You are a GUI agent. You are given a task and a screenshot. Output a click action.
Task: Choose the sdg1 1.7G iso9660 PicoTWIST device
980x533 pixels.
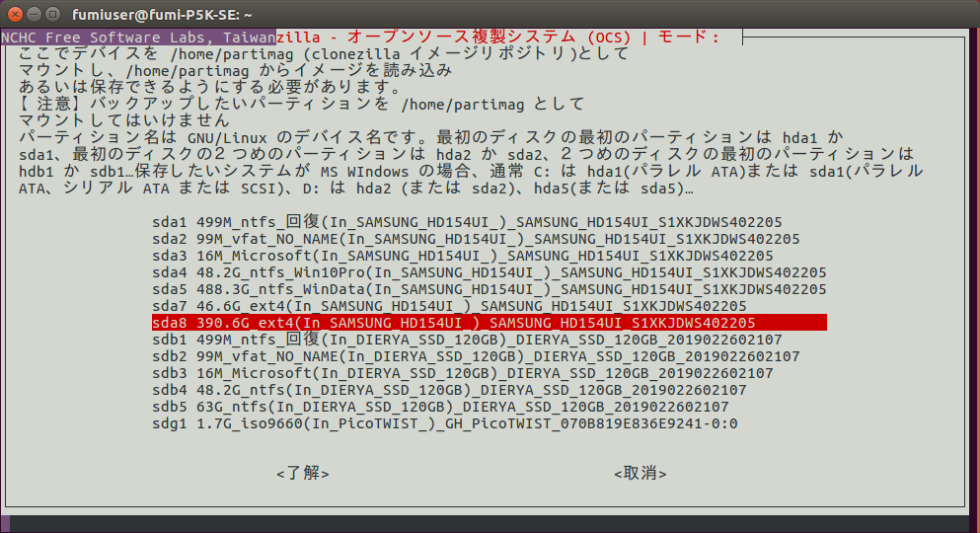click(444, 423)
